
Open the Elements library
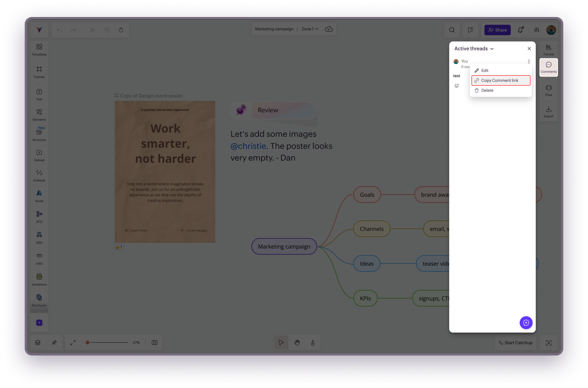tap(39, 114)
